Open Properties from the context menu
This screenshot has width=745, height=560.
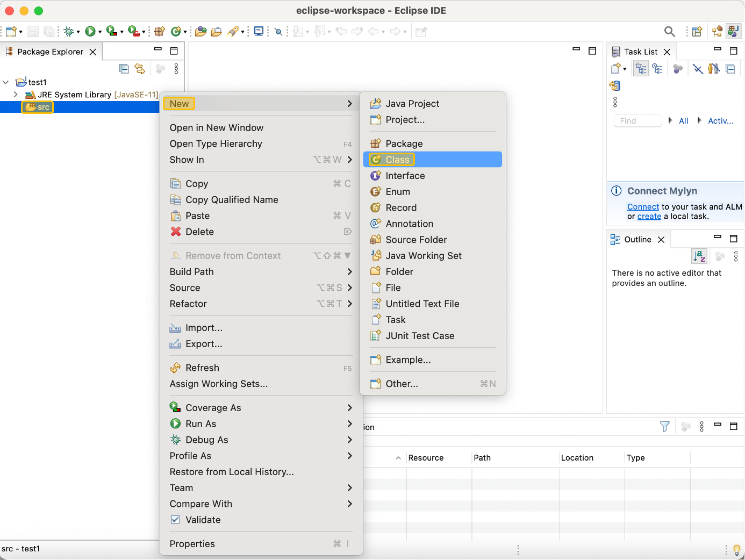point(261,544)
